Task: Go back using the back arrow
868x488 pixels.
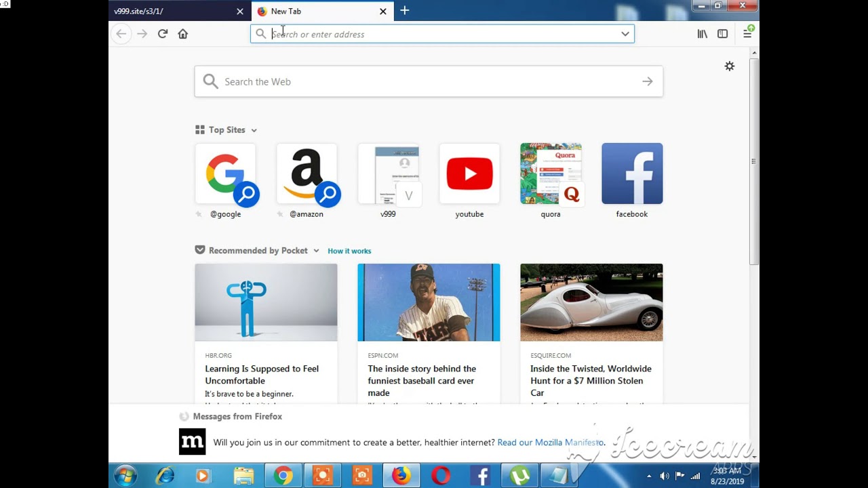Action: [121, 34]
